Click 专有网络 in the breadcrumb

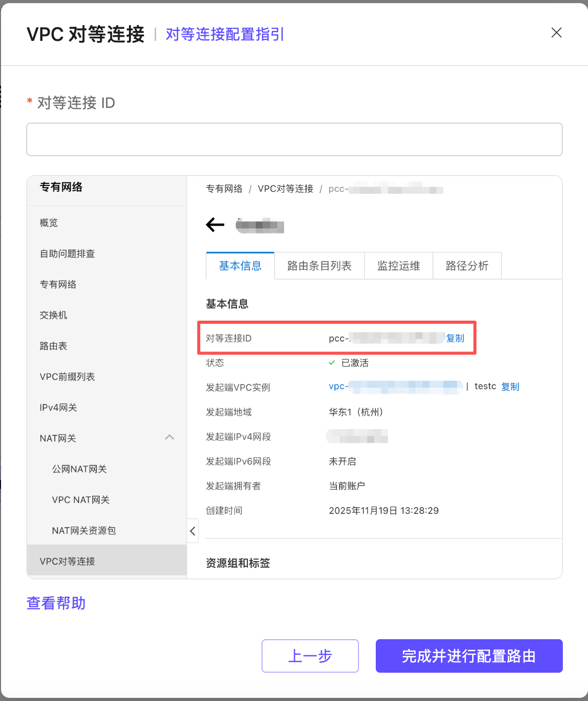(224, 189)
